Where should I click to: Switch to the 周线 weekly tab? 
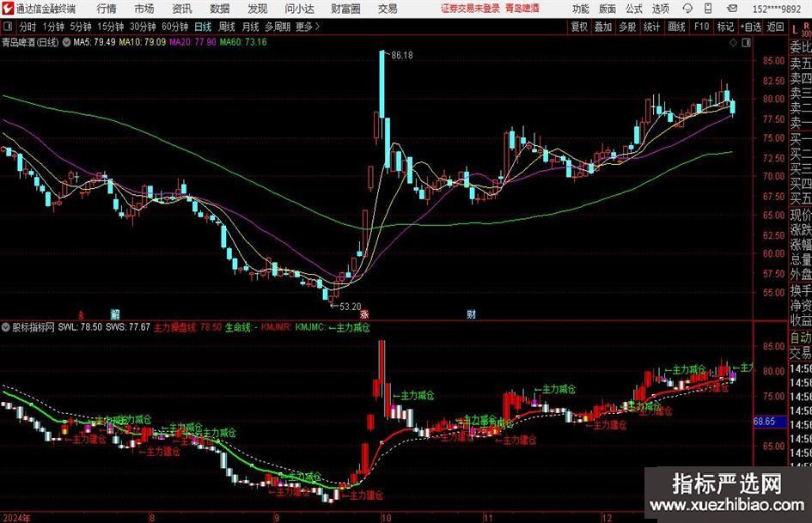click(227, 27)
